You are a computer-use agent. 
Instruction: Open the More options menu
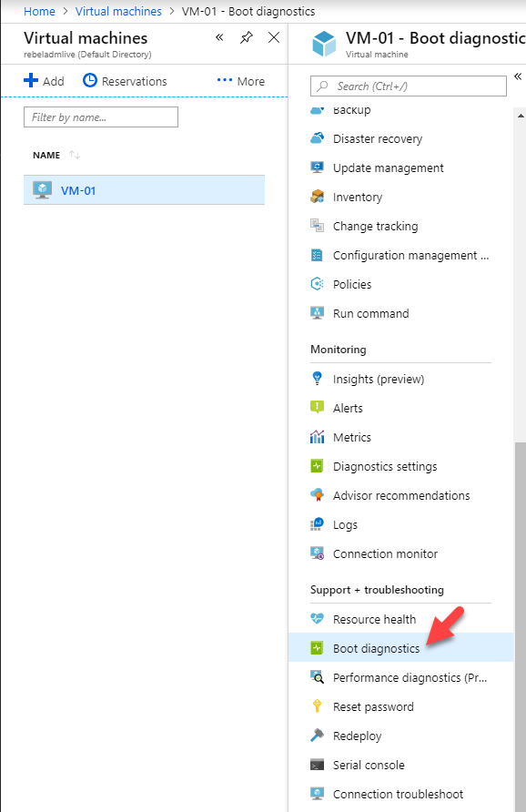241,81
